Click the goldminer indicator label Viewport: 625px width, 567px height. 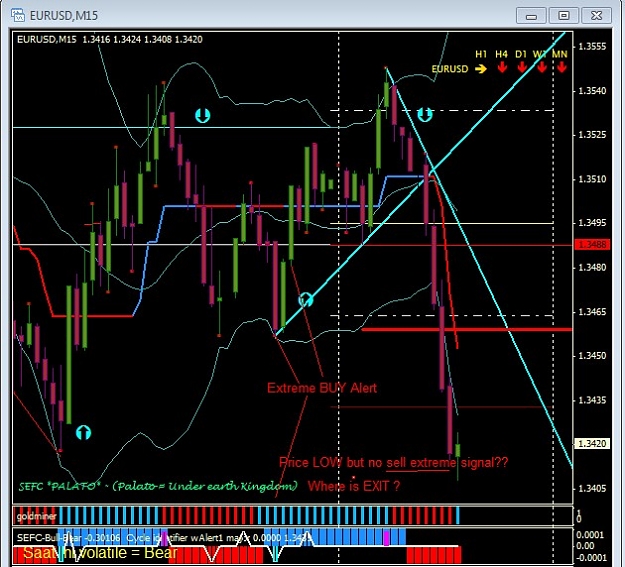pyautogui.click(x=36, y=516)
